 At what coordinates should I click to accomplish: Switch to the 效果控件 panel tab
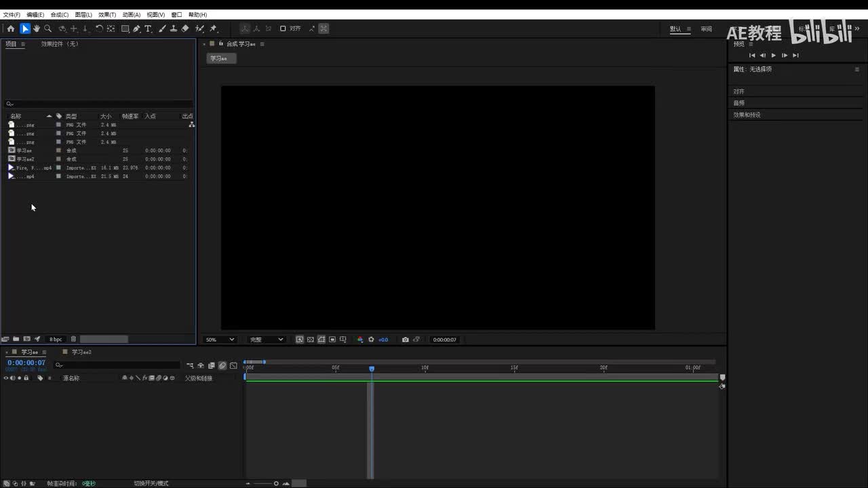(60, 44)
